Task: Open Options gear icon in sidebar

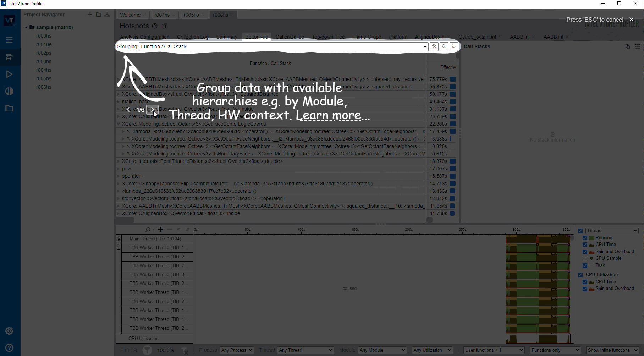Action: click(x=9, y=331)
